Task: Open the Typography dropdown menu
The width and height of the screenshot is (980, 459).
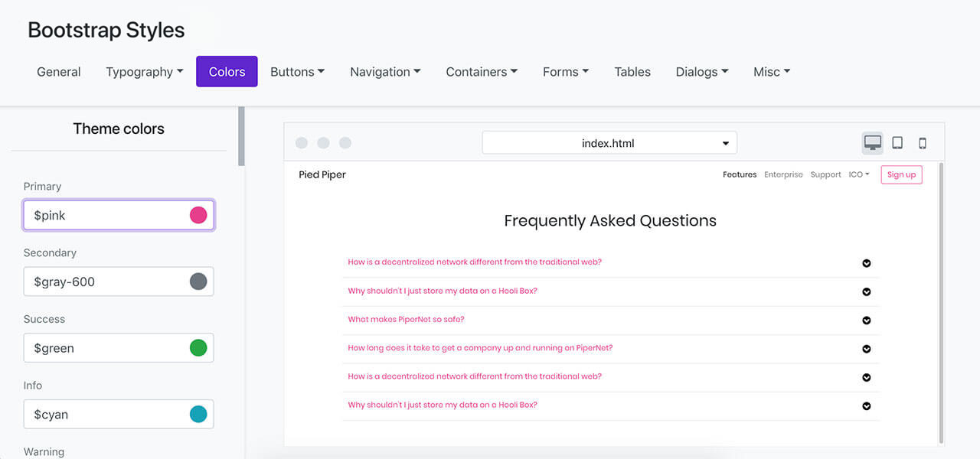Action: click(x=145, y=72)
